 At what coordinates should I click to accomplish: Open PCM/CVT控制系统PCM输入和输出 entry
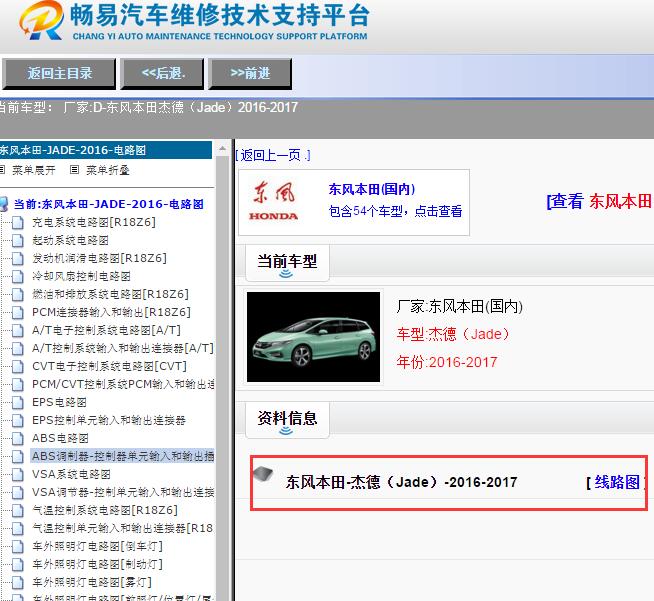coord(123,384)
